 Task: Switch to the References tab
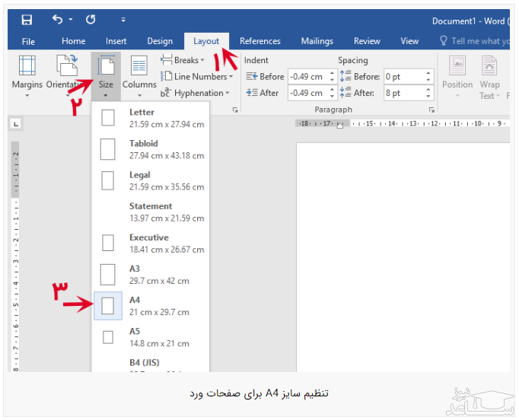(x=259, y=41)
